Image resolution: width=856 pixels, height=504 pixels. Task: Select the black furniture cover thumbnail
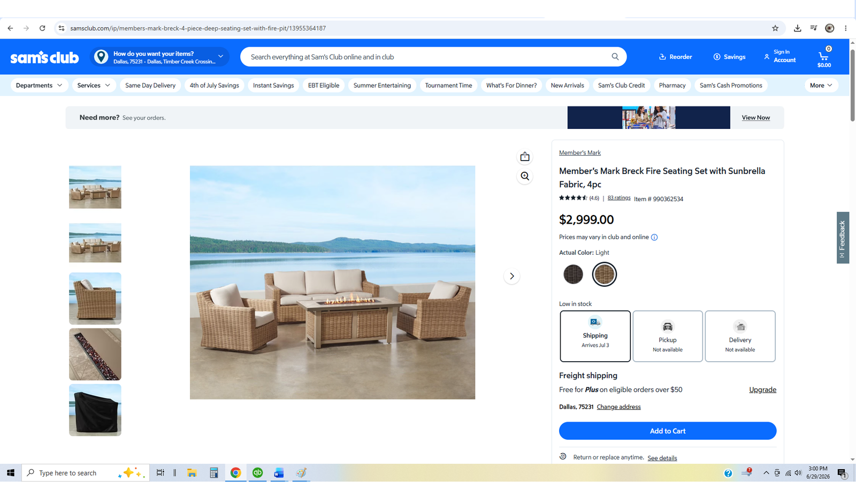coord(95,410)
